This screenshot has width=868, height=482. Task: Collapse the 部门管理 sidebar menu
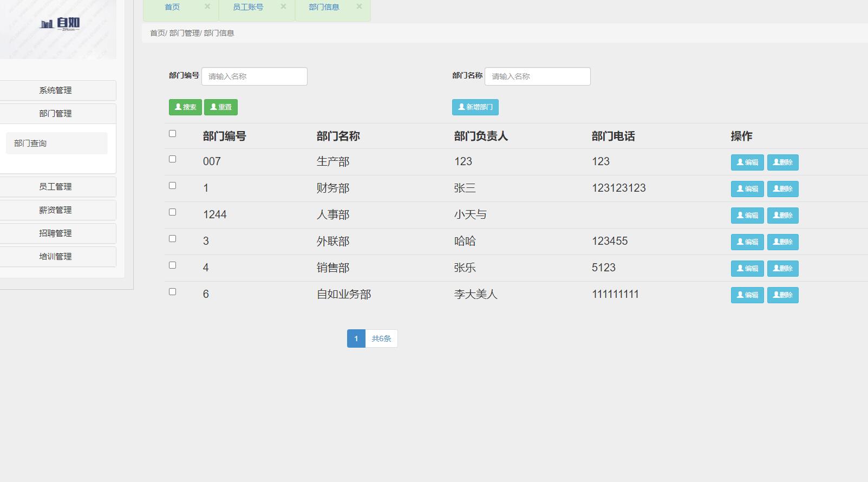point(55,114)
